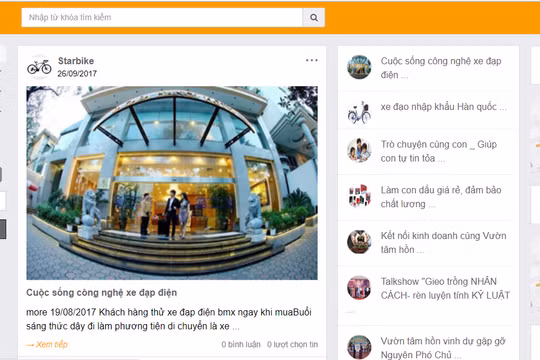The width and height of the screenshot is (540, 360).
Task: Click the post excerpt starting with more 19/08/2017
Action: click(x=169, y=319)
